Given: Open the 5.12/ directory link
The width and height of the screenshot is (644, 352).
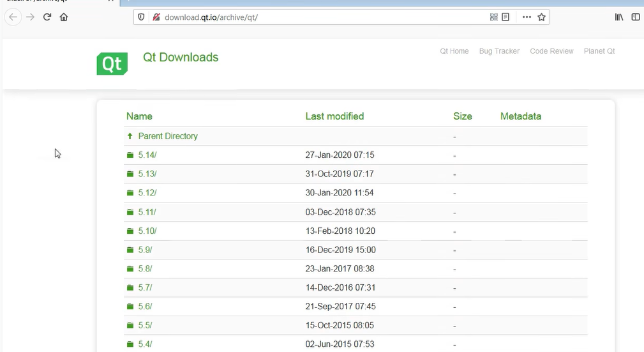Looking at the screenshot, I should tap(147, 193).
